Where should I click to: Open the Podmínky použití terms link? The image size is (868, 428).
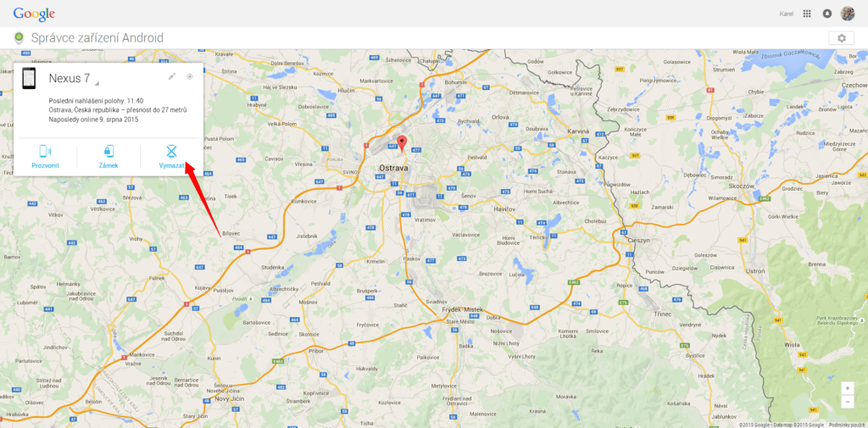tap(847, 425)
